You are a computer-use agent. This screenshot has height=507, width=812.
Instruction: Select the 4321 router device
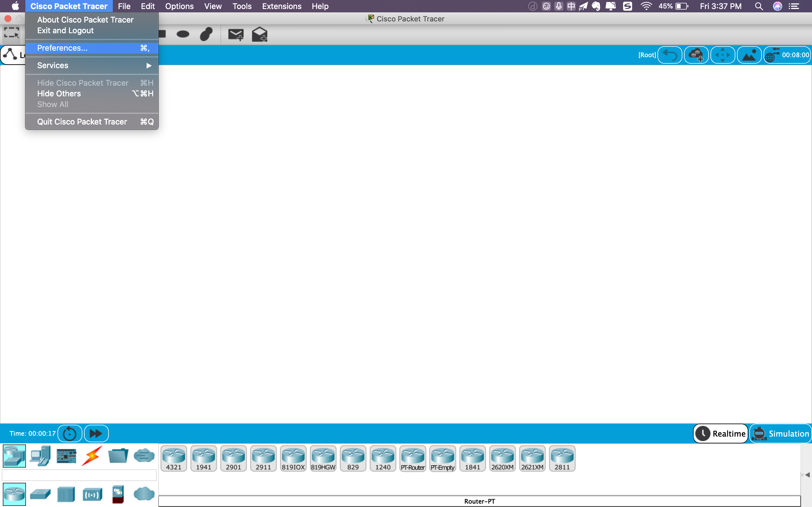pyautogui.click(x=173, y=458)
